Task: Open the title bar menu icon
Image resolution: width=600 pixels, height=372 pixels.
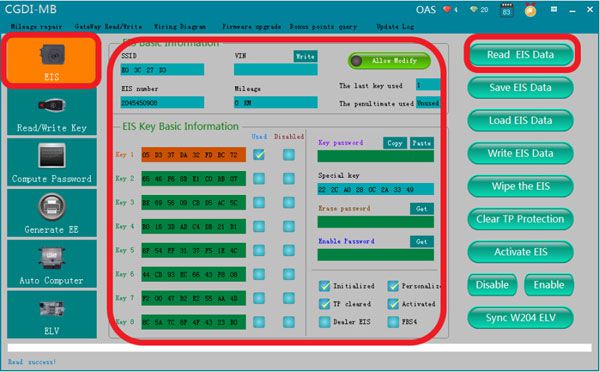Action: pos(554,9)
